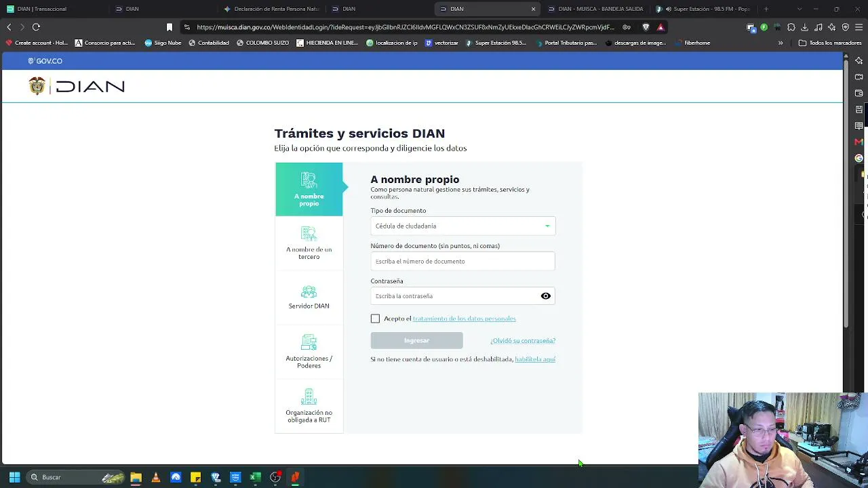
Task: Open the Brave VPN shield icon
Action: [845, 27]
